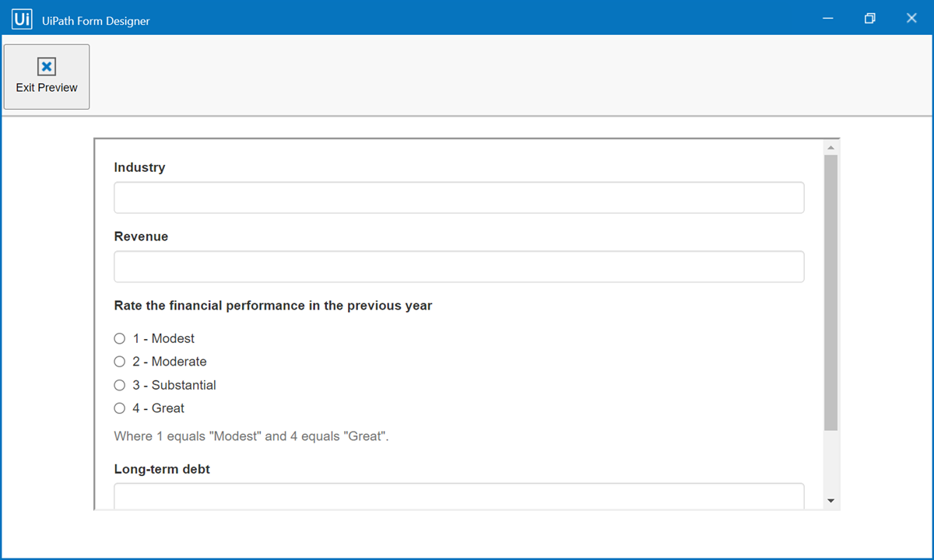Image resolution: width=934 pixels, height=560 pixels.
Task: Click the scroll up arrow of form
Action: pyautogui.click(x=830, y=147)
